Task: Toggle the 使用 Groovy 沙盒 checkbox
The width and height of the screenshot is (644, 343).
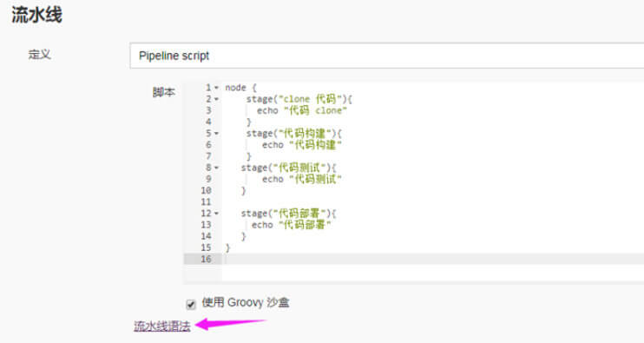Action: (x=191, y=305)
